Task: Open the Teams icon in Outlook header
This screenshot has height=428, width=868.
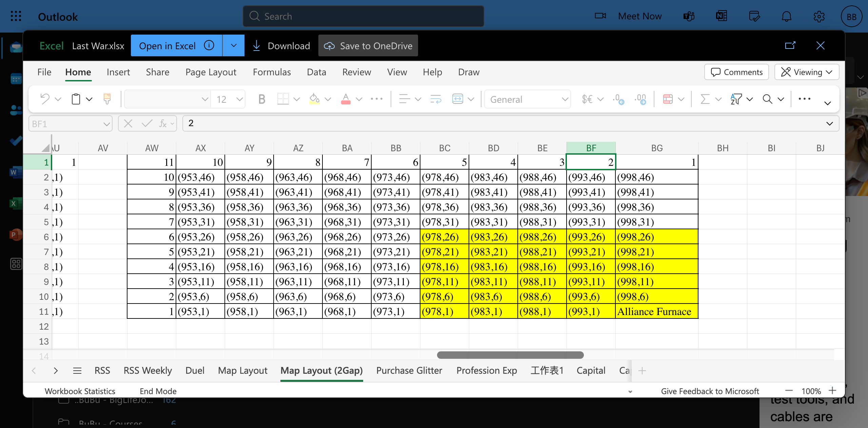Action: (x=689, y=16)
